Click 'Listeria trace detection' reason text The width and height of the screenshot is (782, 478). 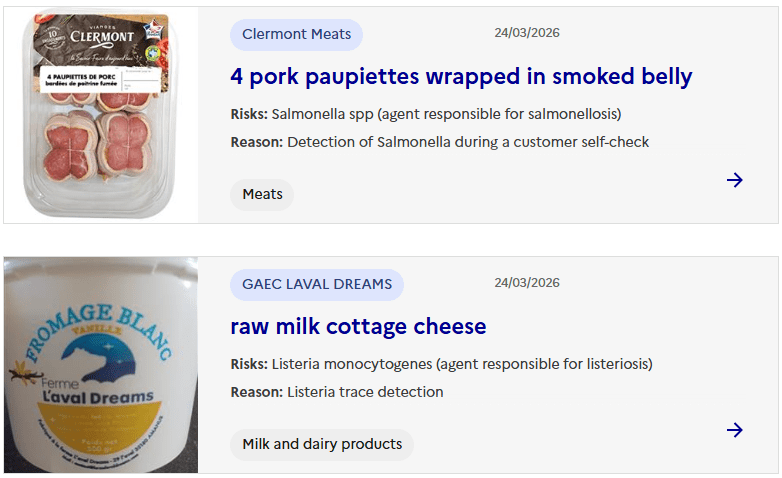click(337, 392)
